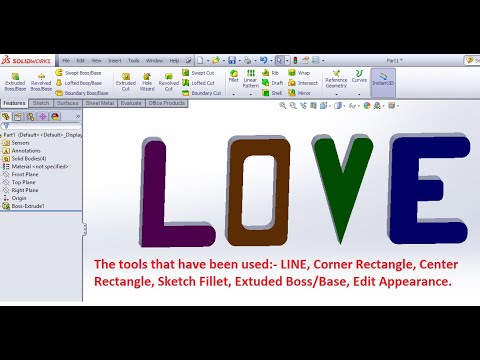Switch to the Sketch tab
This screenshot has height=360, width=480.
41,103
